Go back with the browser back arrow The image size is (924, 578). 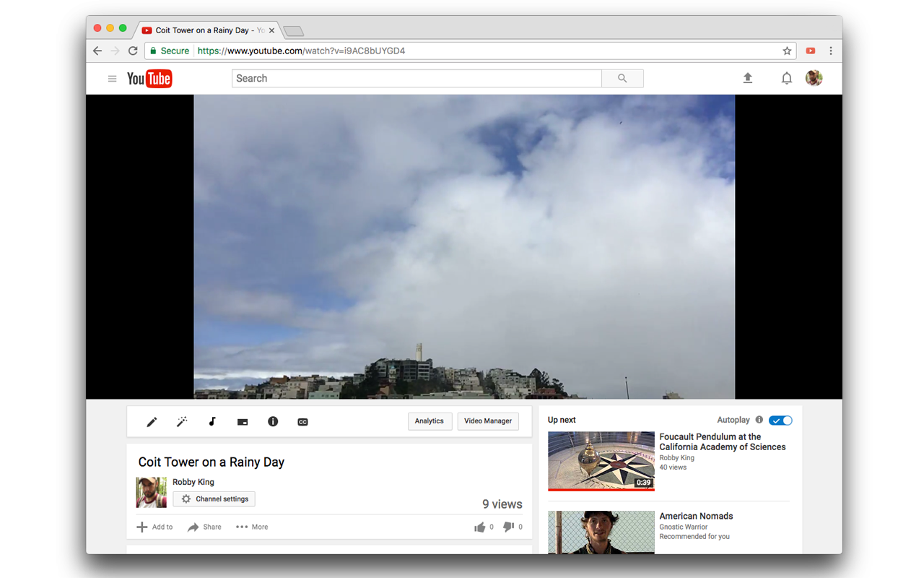coord(97,51)
